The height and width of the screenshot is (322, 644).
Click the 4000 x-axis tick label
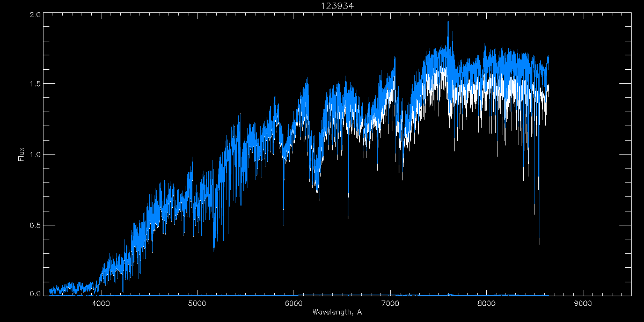tap(100, 303)
